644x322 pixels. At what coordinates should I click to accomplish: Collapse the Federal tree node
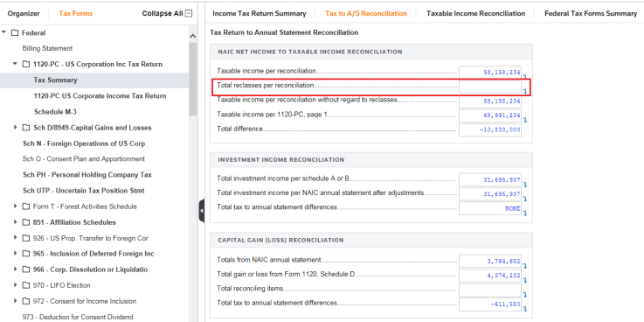[x=3, y=32]
